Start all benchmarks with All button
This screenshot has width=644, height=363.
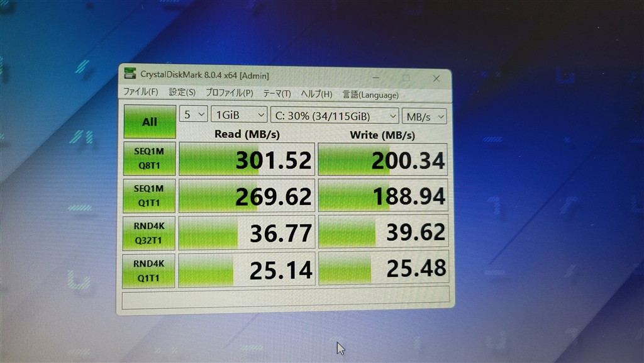tap(150, 122)
